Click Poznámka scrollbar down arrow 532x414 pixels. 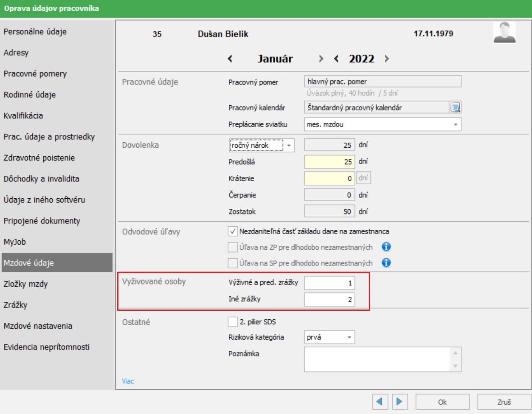[456, 366]
